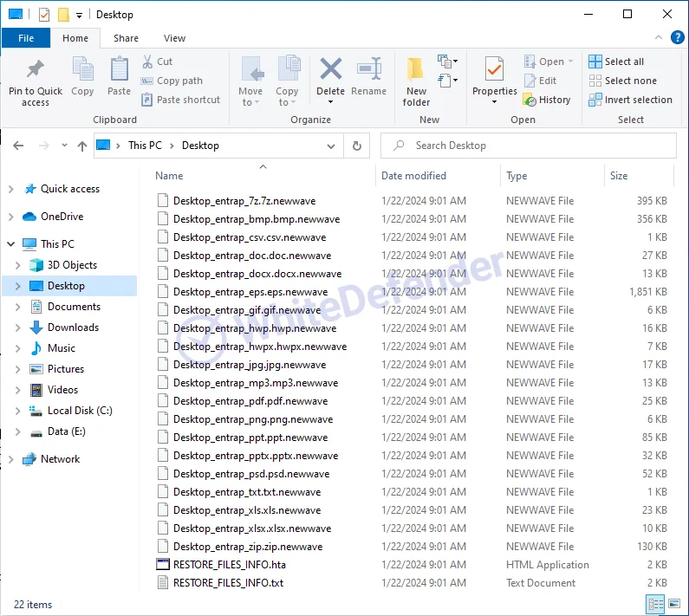Image resolution: width=689 pixels, height=616 pixels.
Task: Open Properties from the ribbon
Action: (x=494, y=69)
